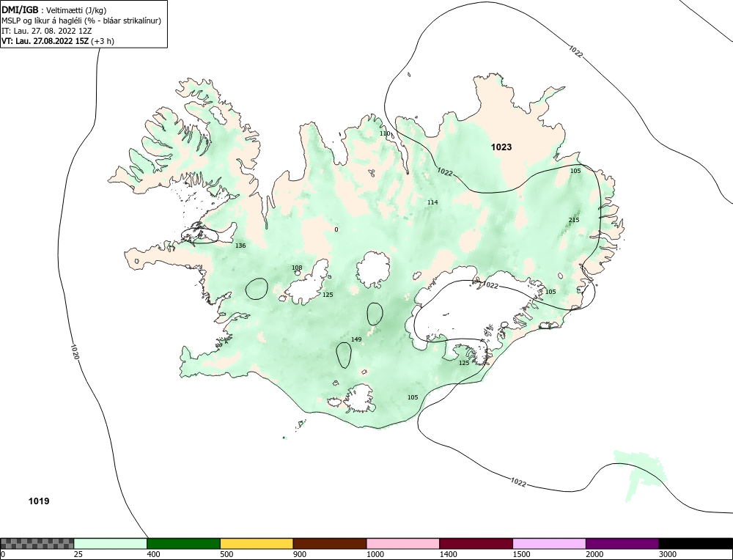
Task: Pick the dark red 1400–1500 legend swatch
Action: [x=476, y=543]
